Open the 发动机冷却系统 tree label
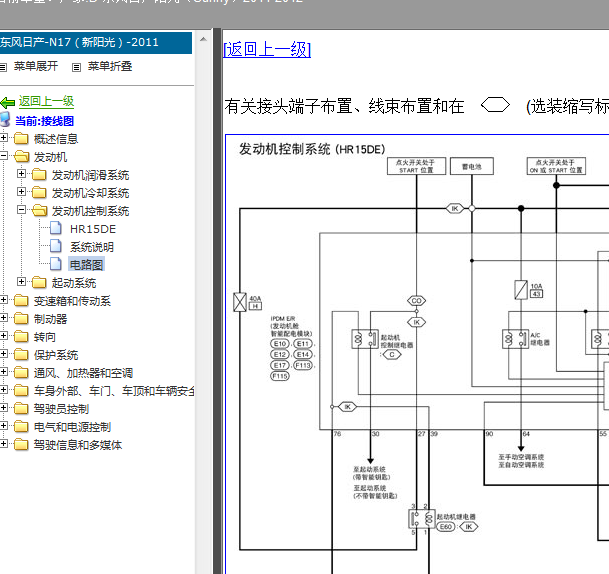The height and width of the screenshot is (574, 609). click(x=90, y=193)
